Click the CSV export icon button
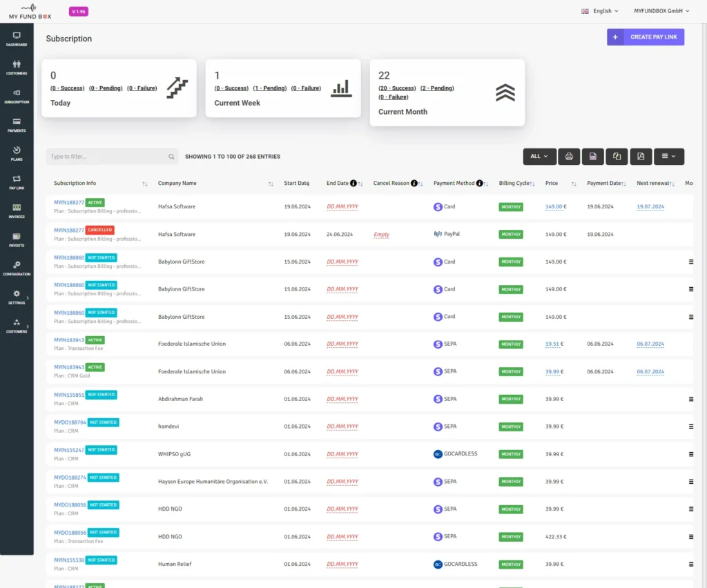Viewport: 707px width, 588px height. [x=593, y=157]
